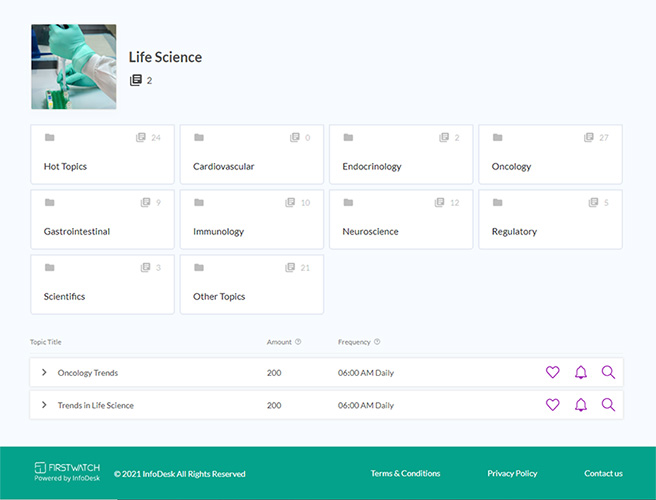Click the 200 amount in Oncology Trends row

274,372
